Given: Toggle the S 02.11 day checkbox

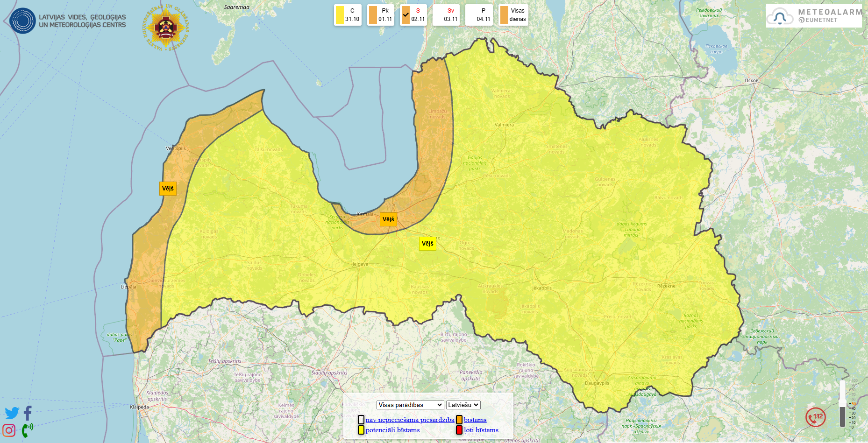Looking at the screenshot, I should coord(406,15).
